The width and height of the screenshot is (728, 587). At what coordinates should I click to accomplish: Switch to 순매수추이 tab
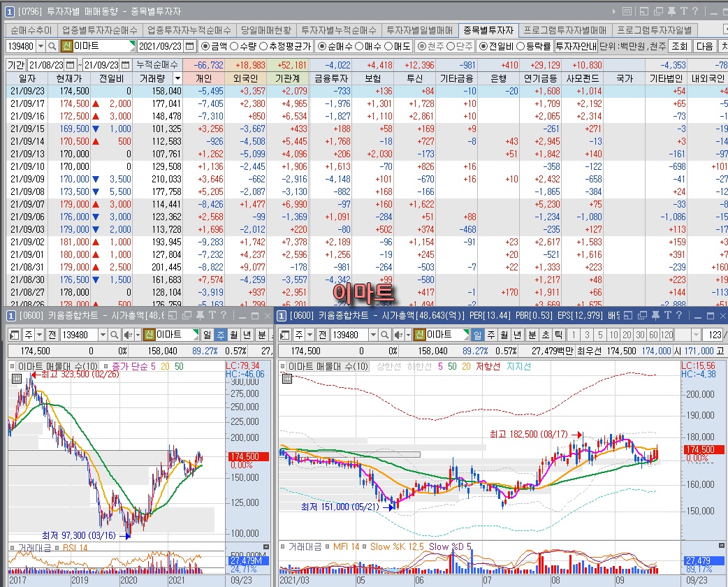pos(31,30)
